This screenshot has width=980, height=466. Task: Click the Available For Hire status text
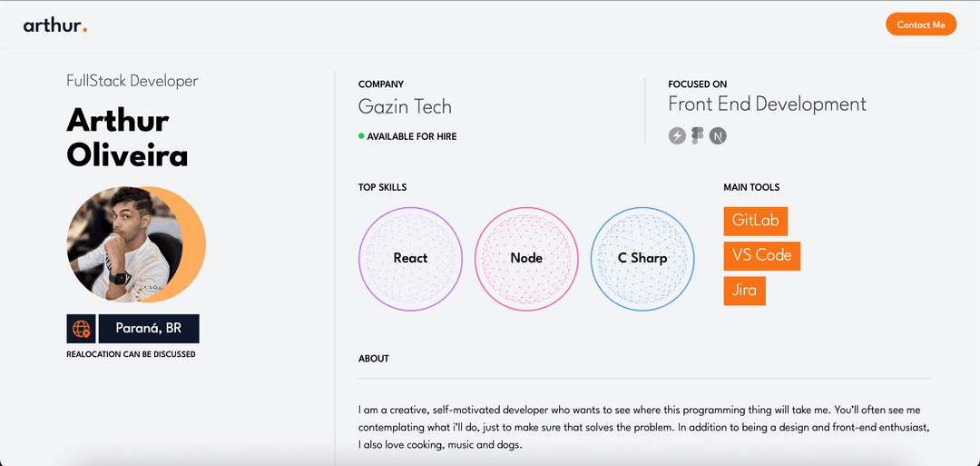[x=412, y=136]
